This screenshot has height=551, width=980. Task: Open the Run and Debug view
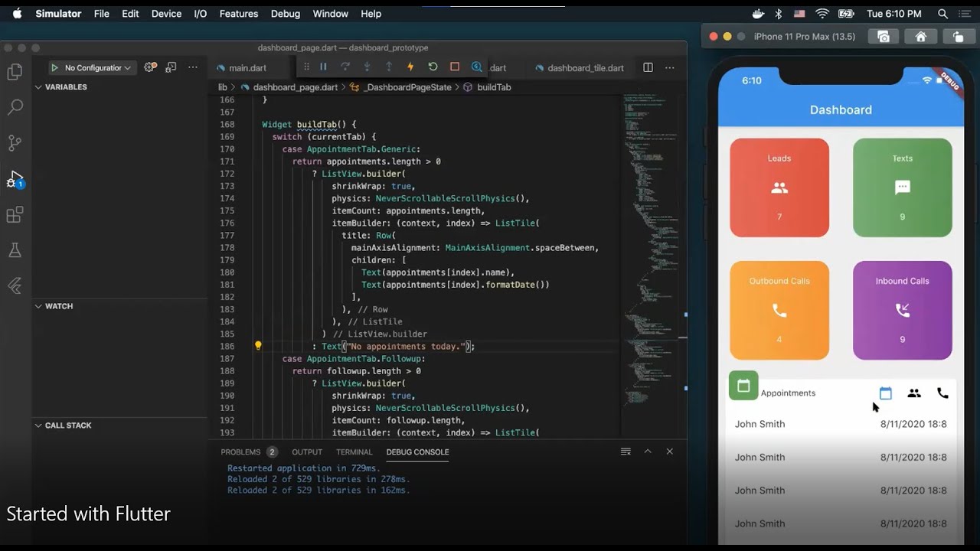coord(15,179)
